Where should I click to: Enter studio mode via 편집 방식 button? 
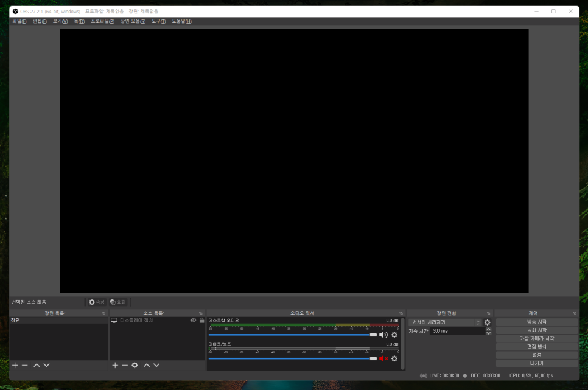click(x=537, y=347)
